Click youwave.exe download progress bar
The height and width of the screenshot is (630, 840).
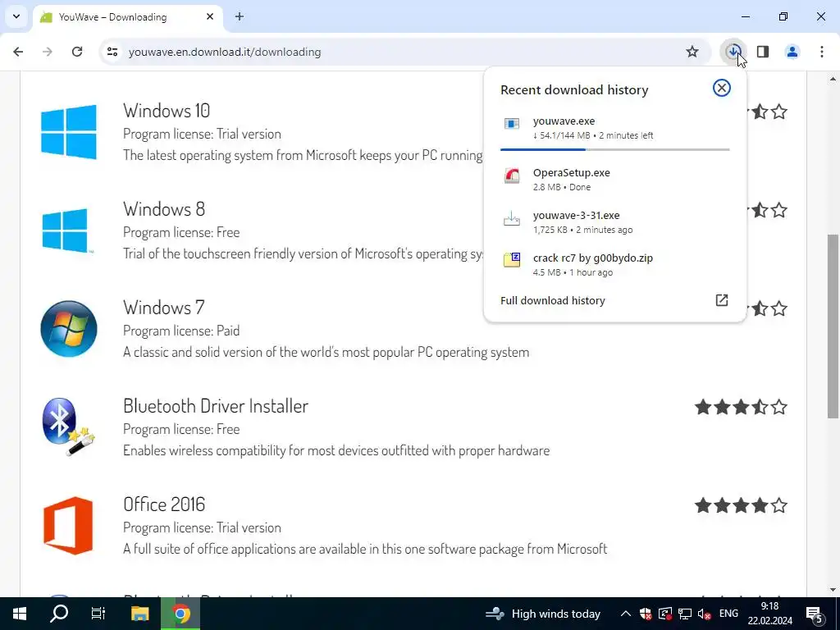point(614,149)
